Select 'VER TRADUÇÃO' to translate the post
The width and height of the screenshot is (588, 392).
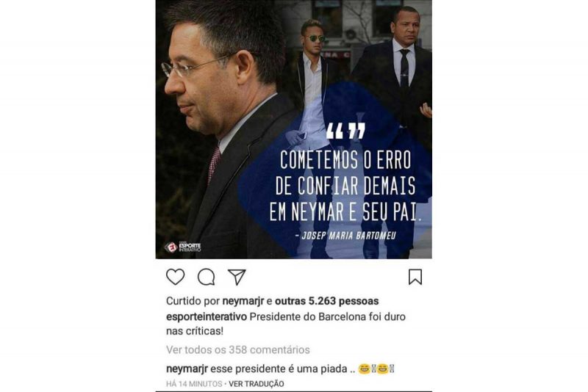256,384
